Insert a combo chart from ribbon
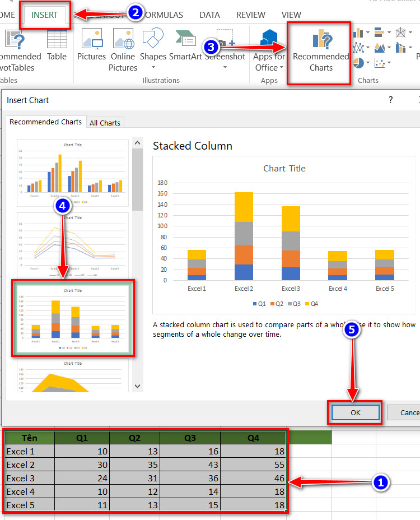Viewport: 420px width, 520px height. pos(400,48)
